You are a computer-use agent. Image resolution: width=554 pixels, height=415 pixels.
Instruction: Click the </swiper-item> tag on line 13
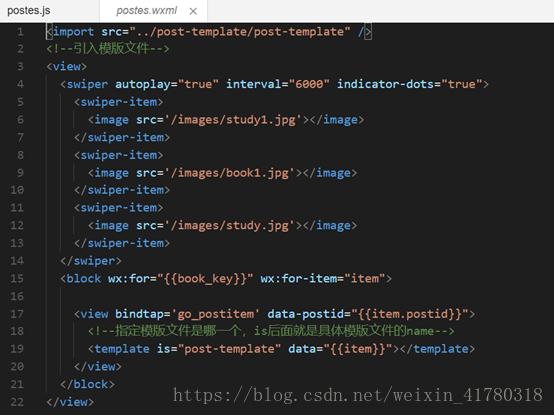point(122,243)
